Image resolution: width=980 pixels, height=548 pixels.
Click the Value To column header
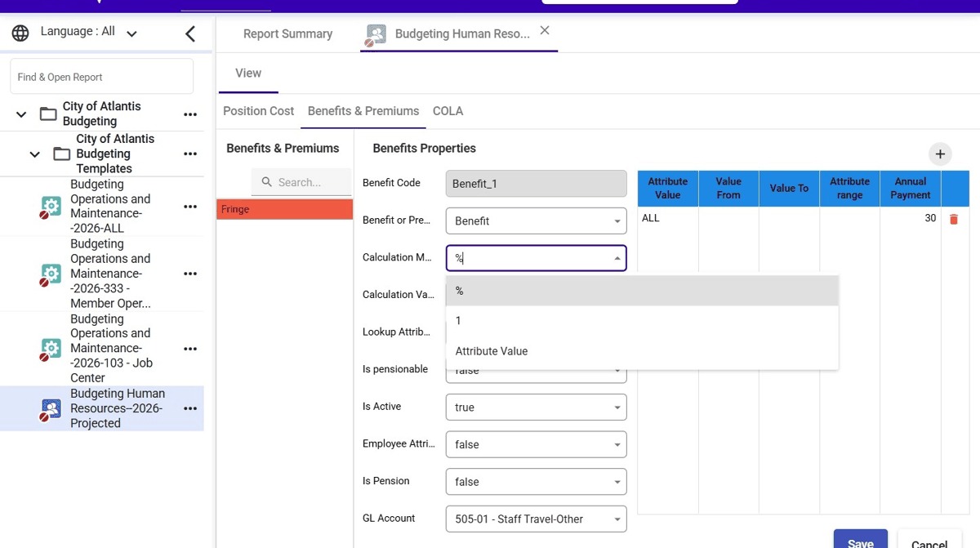coord(789,188)
